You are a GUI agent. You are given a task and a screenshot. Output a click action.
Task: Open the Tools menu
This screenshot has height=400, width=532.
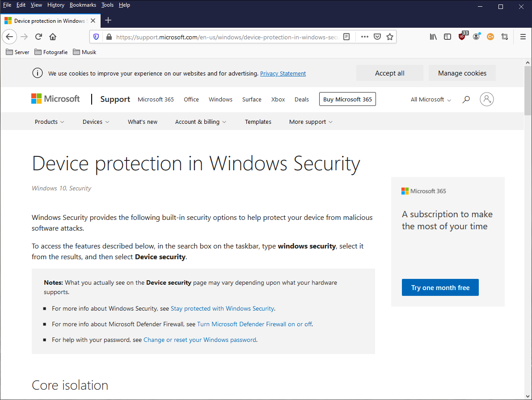click(108, 5)
